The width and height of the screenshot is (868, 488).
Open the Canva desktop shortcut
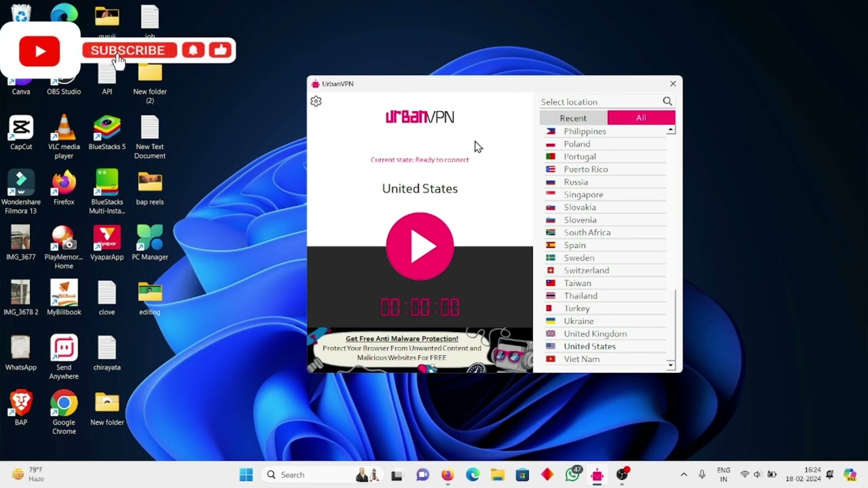coord(21,85)
